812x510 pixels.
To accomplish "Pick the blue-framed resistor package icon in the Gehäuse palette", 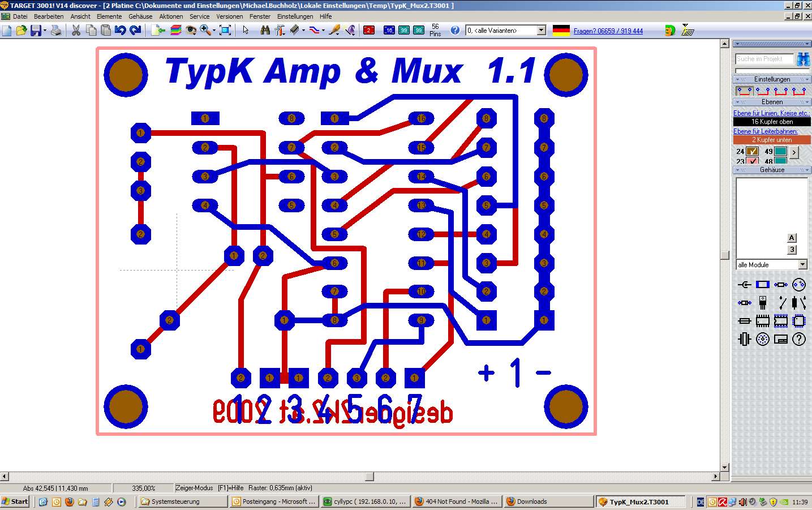I will tap(763, 285).
